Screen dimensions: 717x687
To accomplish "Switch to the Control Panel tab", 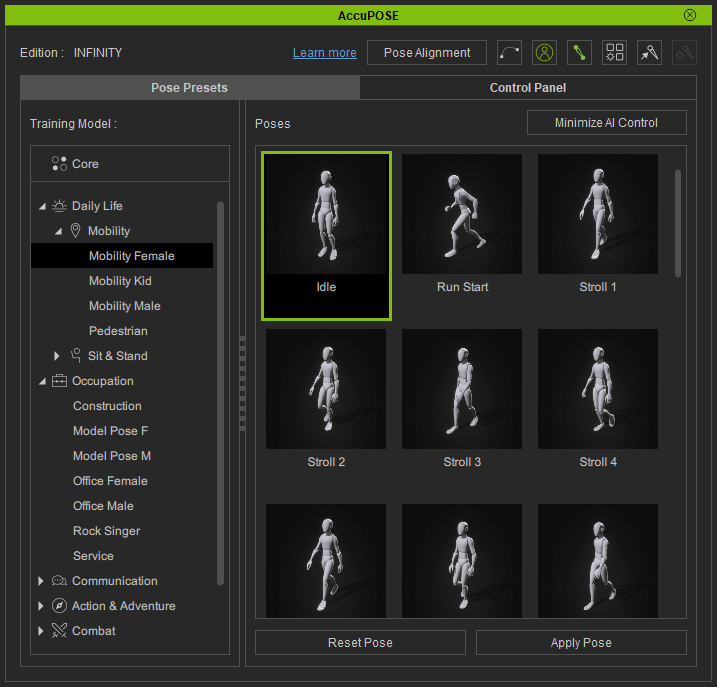I will 528,87.
